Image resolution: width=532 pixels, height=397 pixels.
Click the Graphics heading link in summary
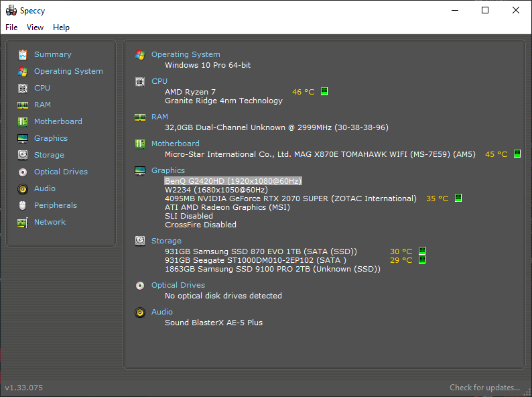(x=168, y=170)
